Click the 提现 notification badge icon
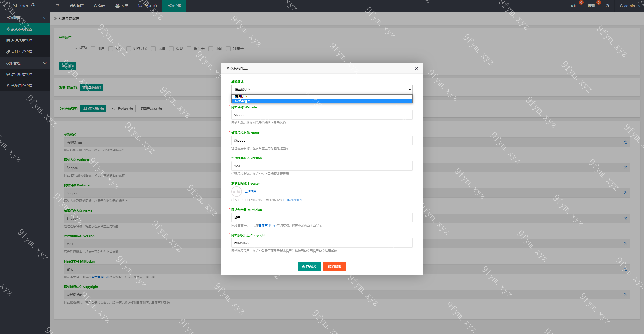644x334 pixels. pos(599,3)
